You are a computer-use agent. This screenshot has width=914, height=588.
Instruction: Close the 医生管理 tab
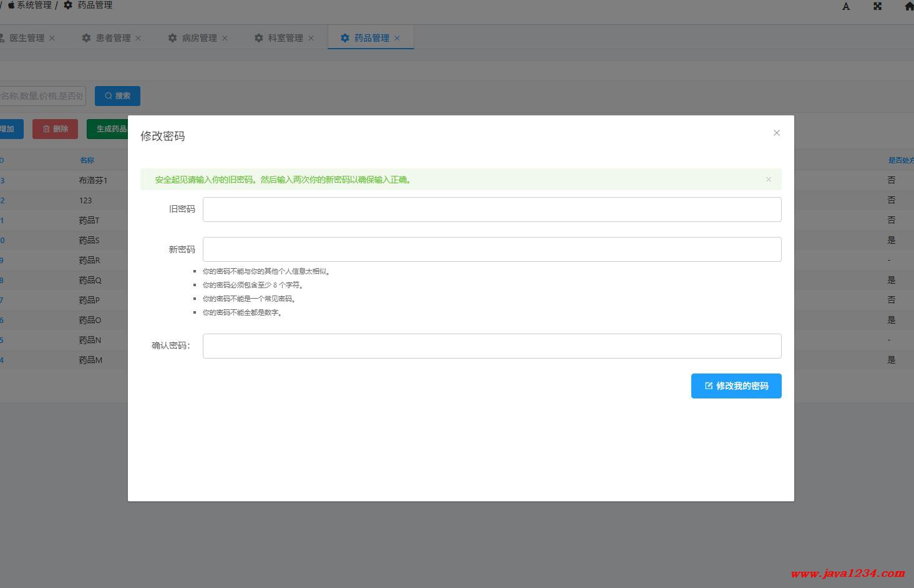click(x=52, y=38)
